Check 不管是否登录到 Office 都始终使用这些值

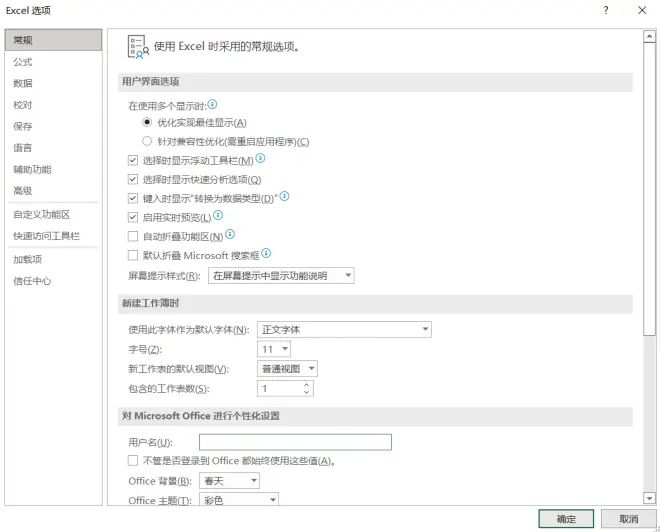pyautogui.click(x=133, y=460)
